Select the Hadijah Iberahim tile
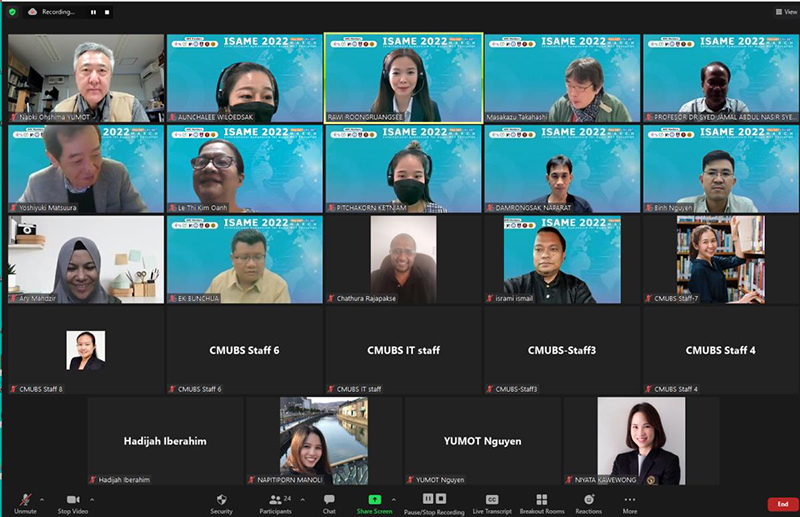 click(165, 441)
